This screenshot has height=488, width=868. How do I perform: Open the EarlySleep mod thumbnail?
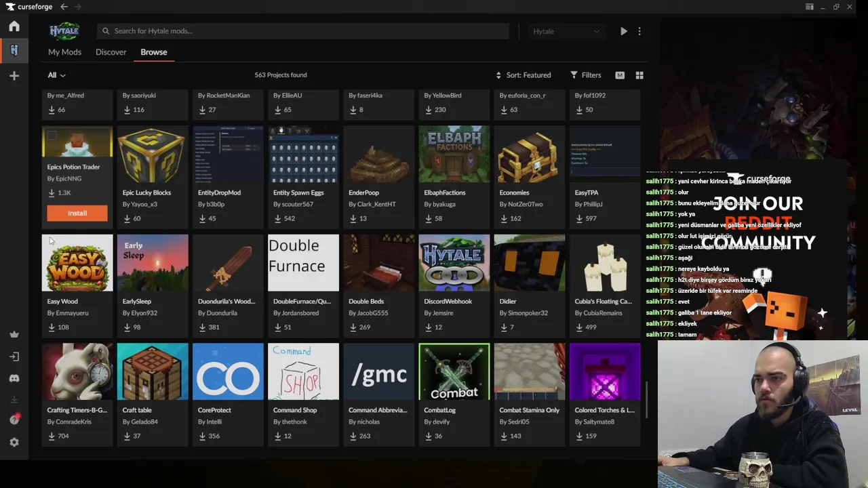(x=153, y=263)
